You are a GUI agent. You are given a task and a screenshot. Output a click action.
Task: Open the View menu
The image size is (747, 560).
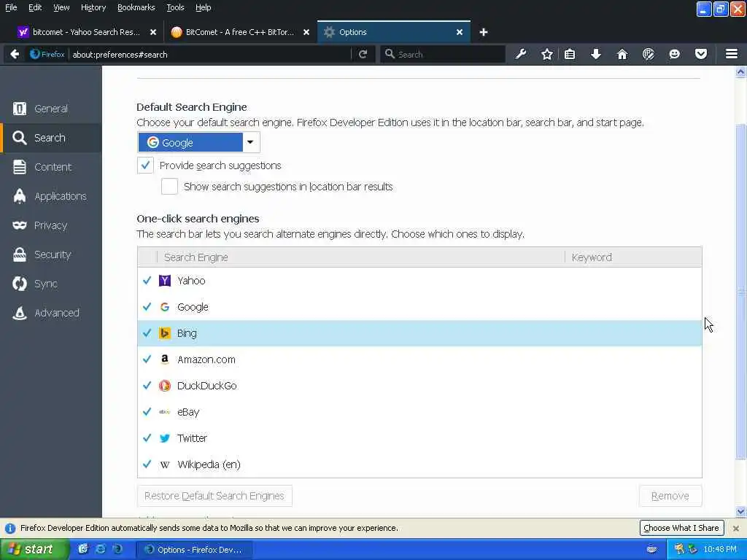tap(61, 7)
